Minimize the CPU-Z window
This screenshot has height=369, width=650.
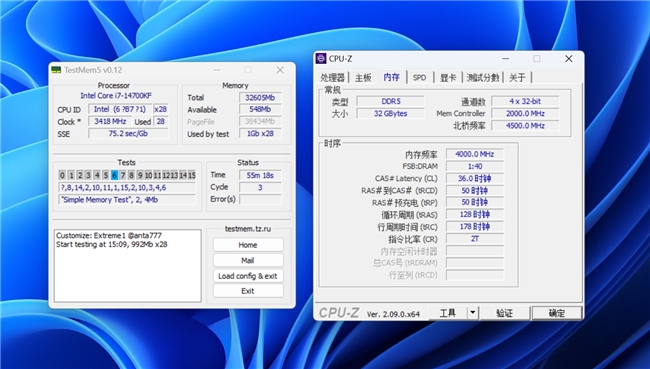coord(505,59)
